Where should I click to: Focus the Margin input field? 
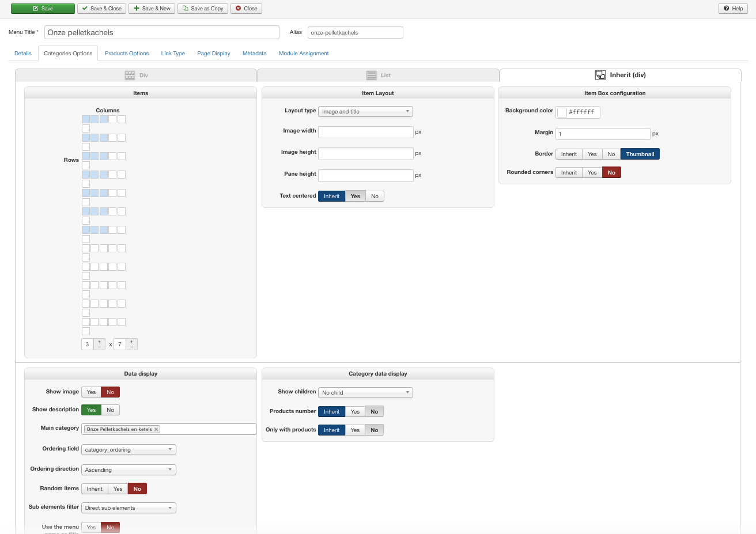click(603, 134)
